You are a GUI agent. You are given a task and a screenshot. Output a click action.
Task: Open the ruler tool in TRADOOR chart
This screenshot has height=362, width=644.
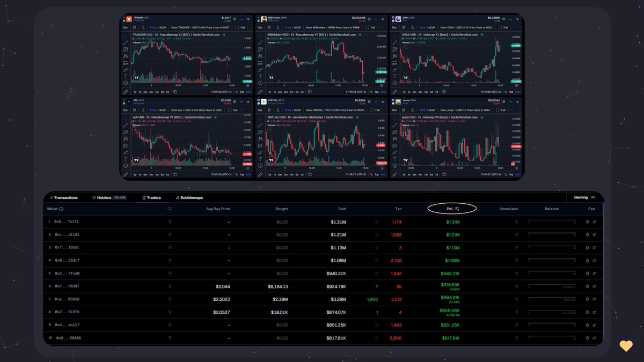point(126,92)
